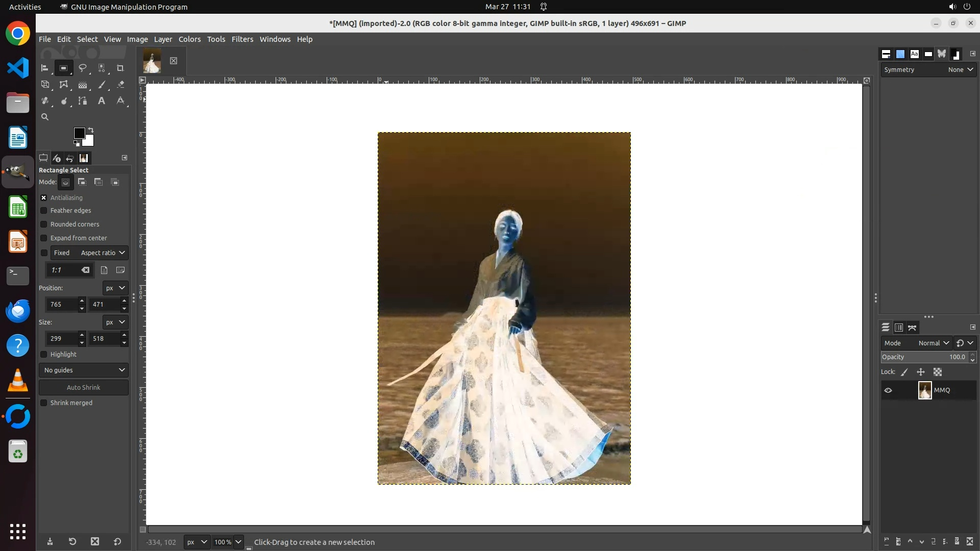This screenshot has width=980, height=551.
Task: Pick the Eraser tool
Action: point(120,85)
